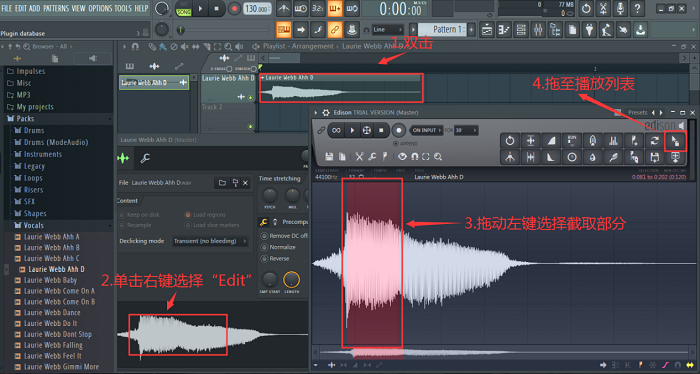Click the metronome icon in toolbar
The width and height of the screenshot is (700, 374).
[283, 8]
